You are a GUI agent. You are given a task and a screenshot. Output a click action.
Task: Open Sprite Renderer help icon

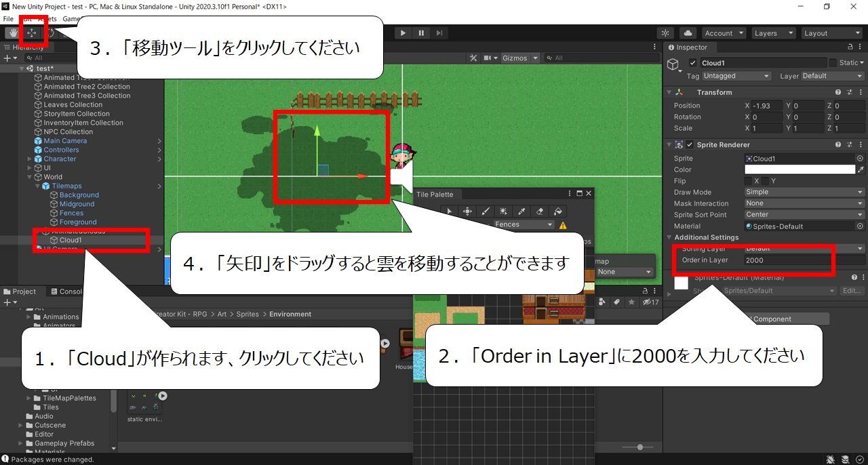click(838, 144)
